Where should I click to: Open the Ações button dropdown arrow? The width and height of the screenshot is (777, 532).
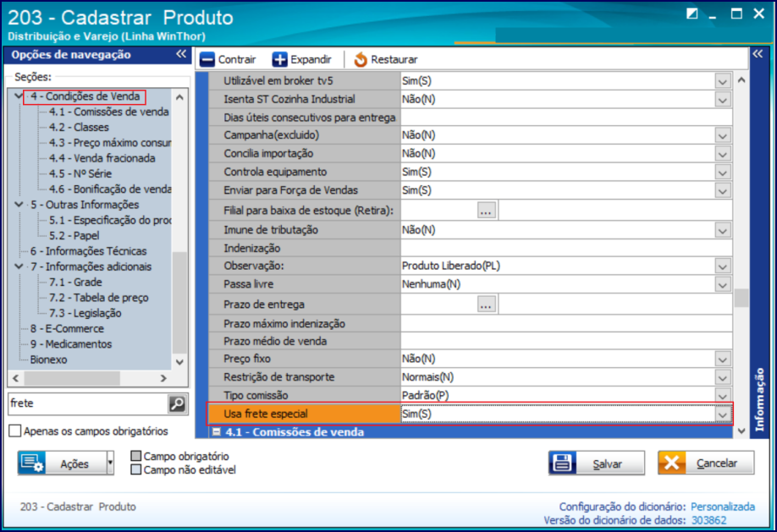pyautogui.click(x=110, y=463)
